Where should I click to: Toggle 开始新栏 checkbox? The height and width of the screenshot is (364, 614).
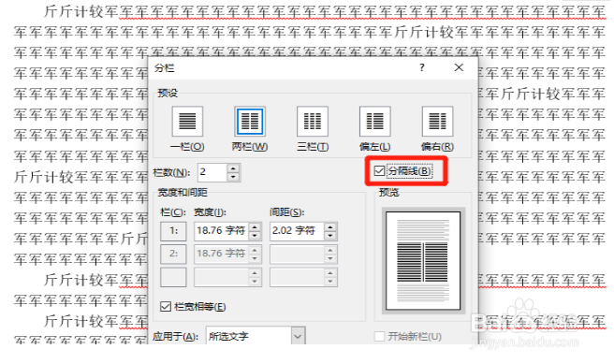pyautogui.click(x=379, y=336)
